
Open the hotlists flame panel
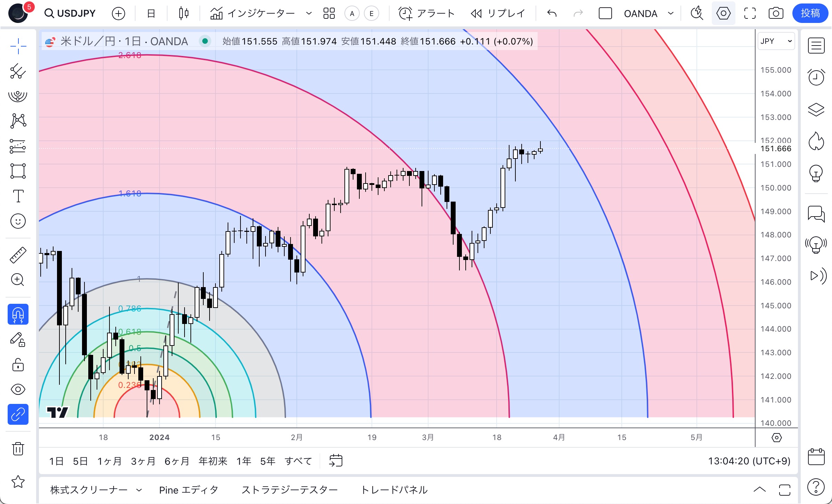816,141
